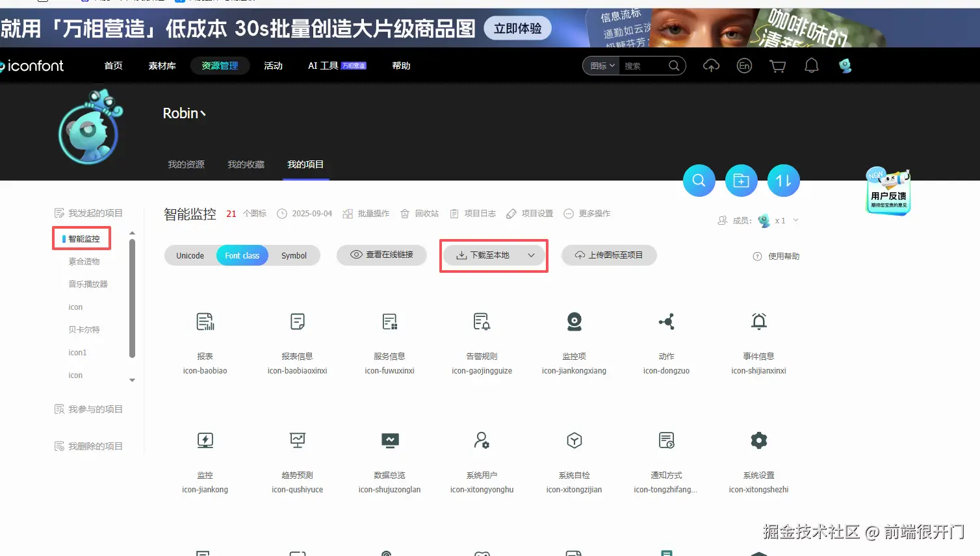Image resolution: width=980 pixels, height=556 pixels.
Task: Select the 报表信息 icon-baobiaoxinxi icon
Action: pos(298,322)
